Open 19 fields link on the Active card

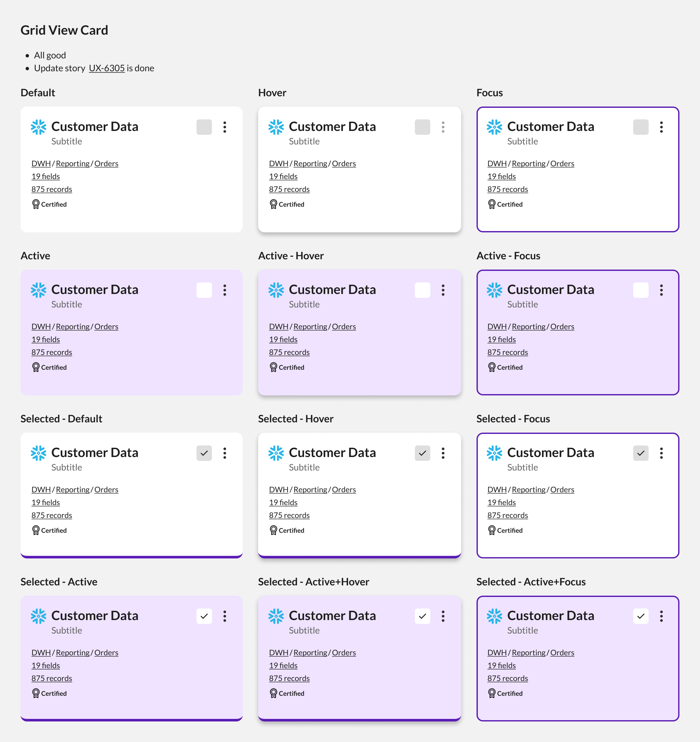click(x=46, y=339)
